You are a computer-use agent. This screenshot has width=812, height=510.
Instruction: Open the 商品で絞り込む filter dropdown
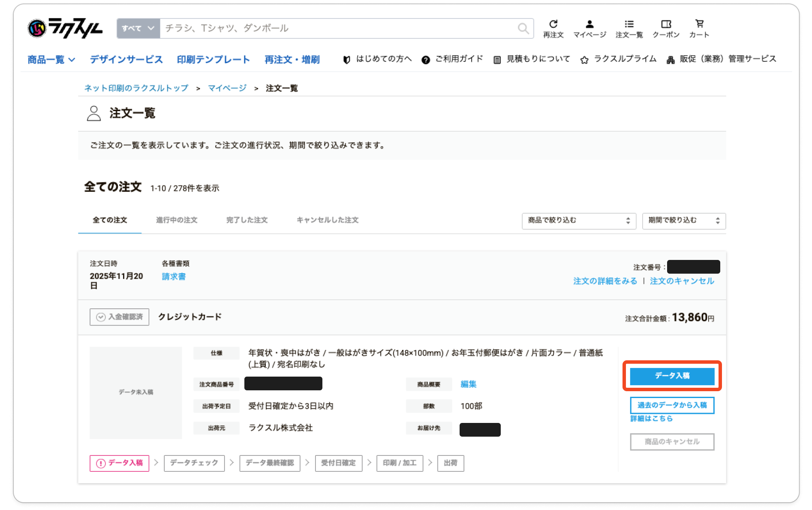pos(578,220)
